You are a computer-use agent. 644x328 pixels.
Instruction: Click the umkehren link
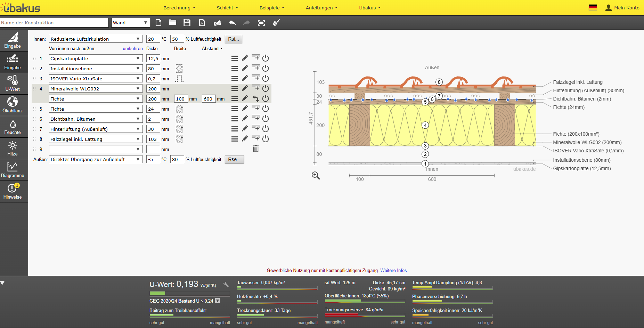pos(132,49)
